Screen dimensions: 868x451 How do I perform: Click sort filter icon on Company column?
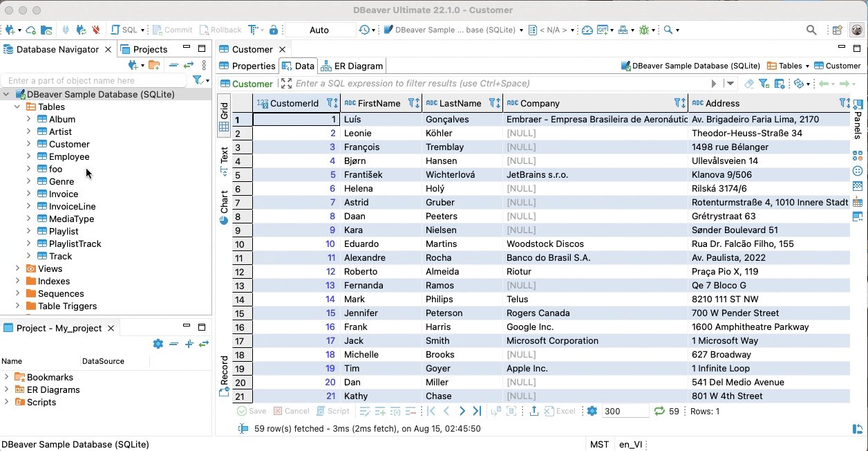(679, 103)
